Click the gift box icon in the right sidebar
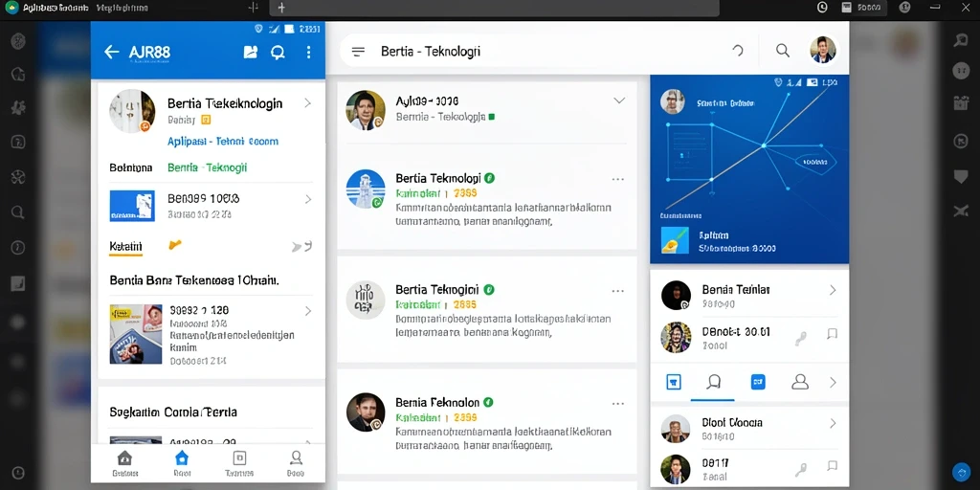980x490 pixels. pos(961,103)
